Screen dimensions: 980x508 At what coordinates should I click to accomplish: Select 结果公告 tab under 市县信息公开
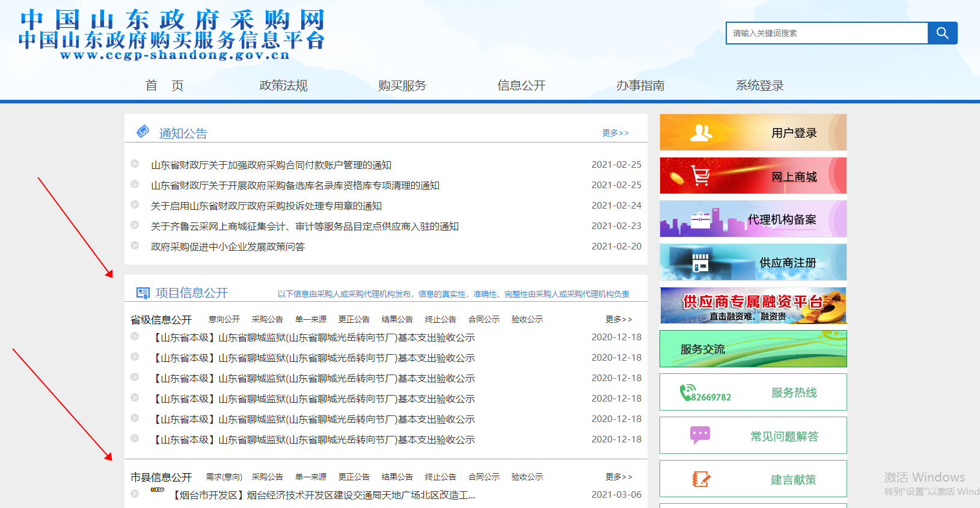click(397, 477)
